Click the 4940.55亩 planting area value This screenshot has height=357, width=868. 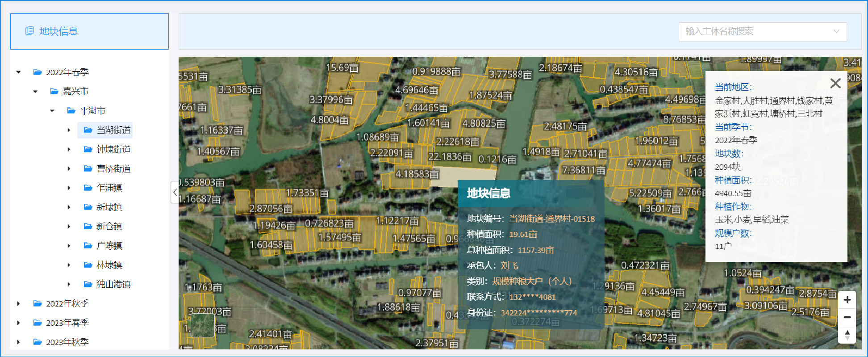[733, 193]
